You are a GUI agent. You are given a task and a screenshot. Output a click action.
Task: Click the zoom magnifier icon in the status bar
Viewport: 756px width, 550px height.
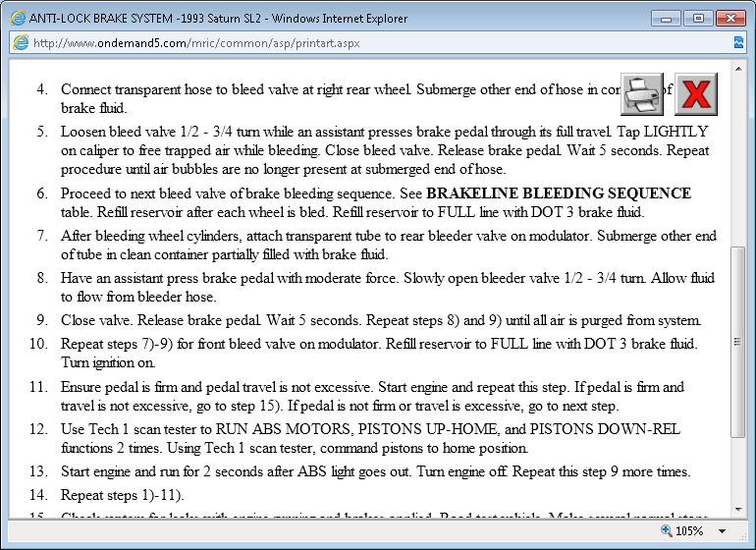666,530
